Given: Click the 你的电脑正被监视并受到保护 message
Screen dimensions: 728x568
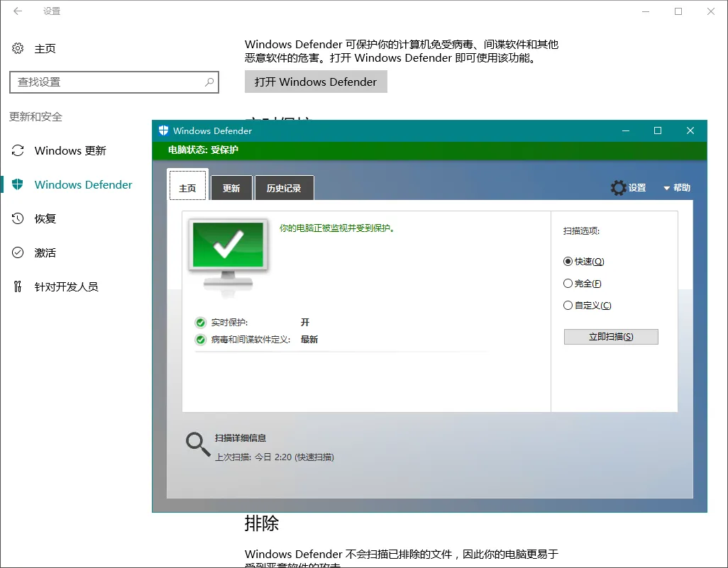Looking at the screenshot, I should coord(337,228).
